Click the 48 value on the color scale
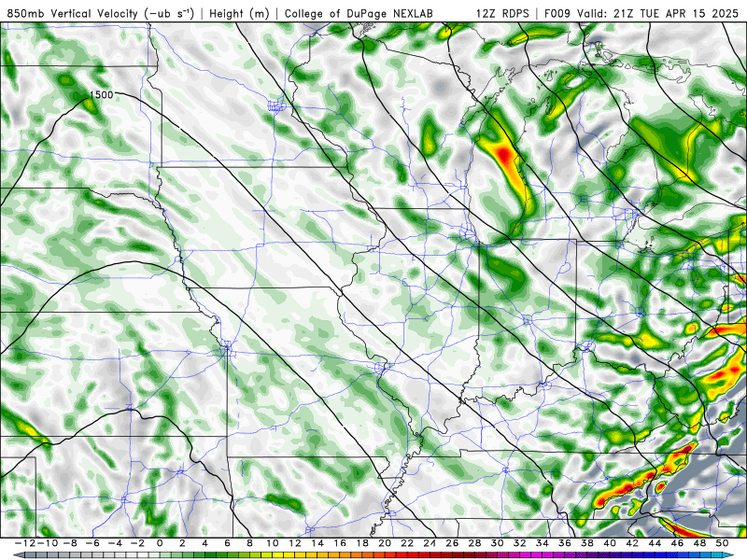747x560 pixels. [x=699, y=543]
